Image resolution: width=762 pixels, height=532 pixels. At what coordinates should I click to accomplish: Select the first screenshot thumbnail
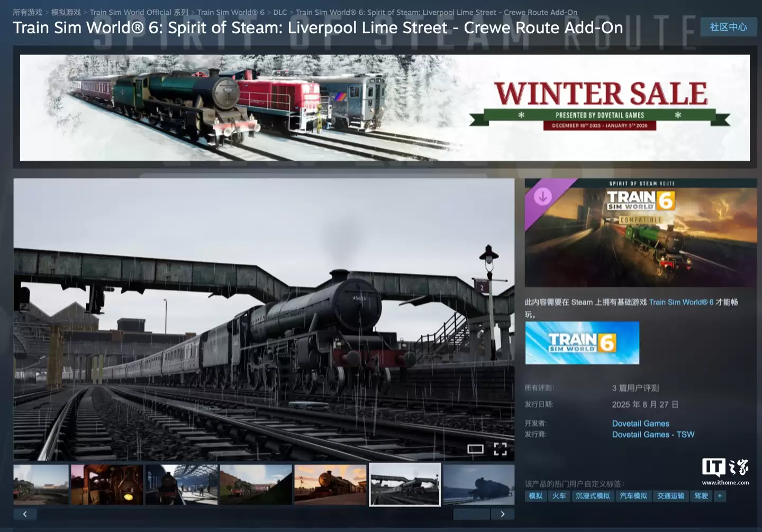point(41,484)
